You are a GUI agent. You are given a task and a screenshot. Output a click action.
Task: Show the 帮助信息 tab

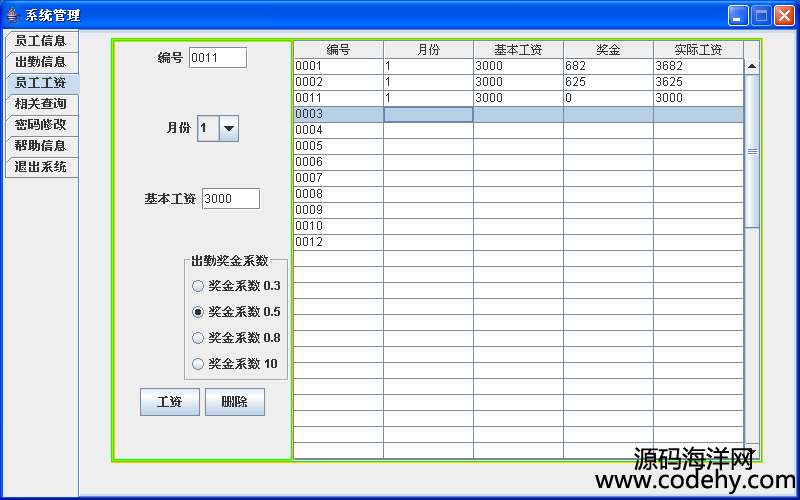click(x=41, y=146)
